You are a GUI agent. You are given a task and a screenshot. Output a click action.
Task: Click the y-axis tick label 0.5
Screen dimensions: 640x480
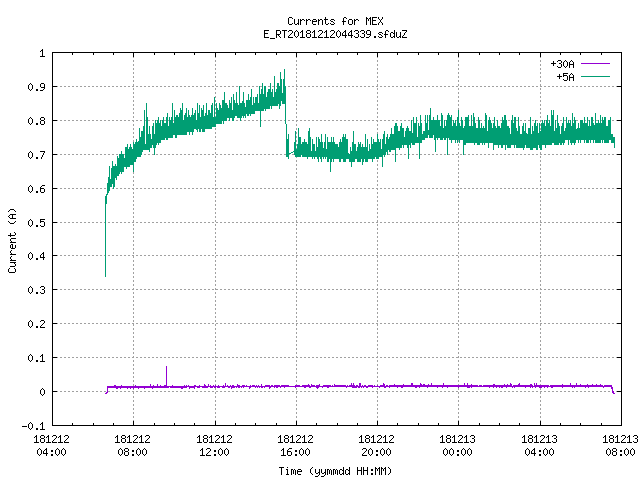(36, 222)
